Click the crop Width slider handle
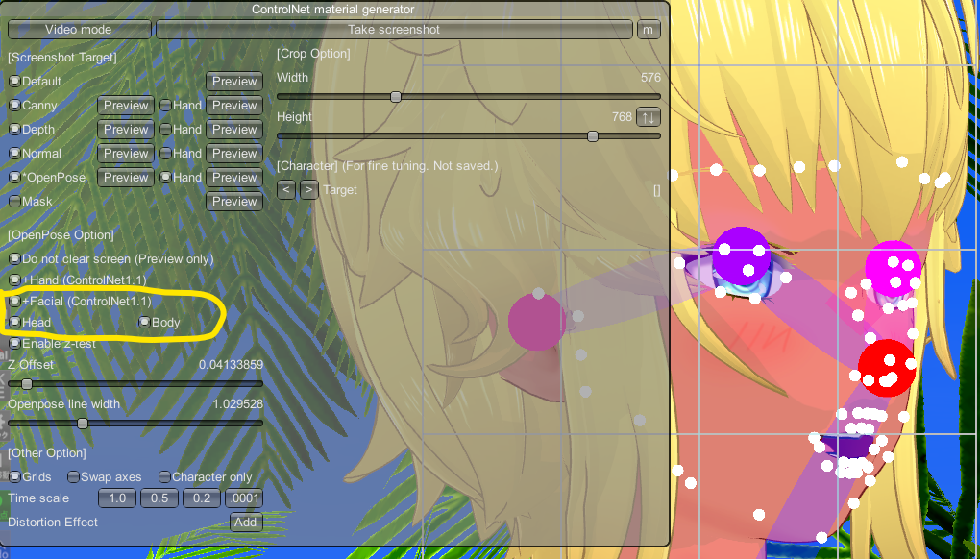The image size is (980, 559). pos(396,97)
